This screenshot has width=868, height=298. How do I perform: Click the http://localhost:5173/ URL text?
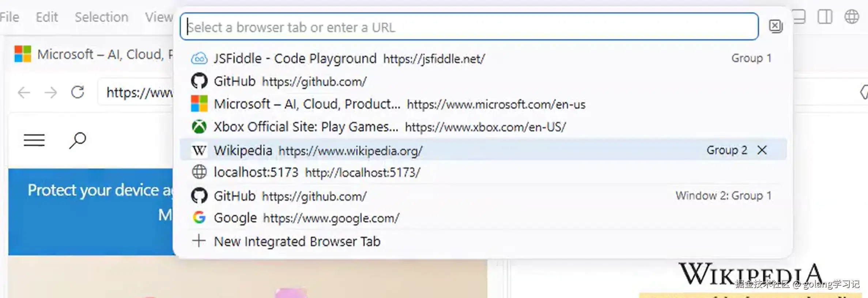click(x=363, y=172)
